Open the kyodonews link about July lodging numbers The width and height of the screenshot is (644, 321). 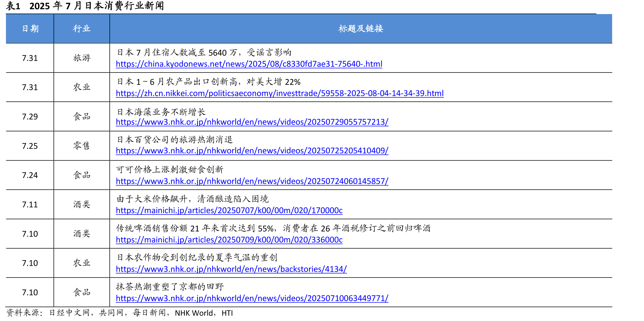[x=249, y=64]
